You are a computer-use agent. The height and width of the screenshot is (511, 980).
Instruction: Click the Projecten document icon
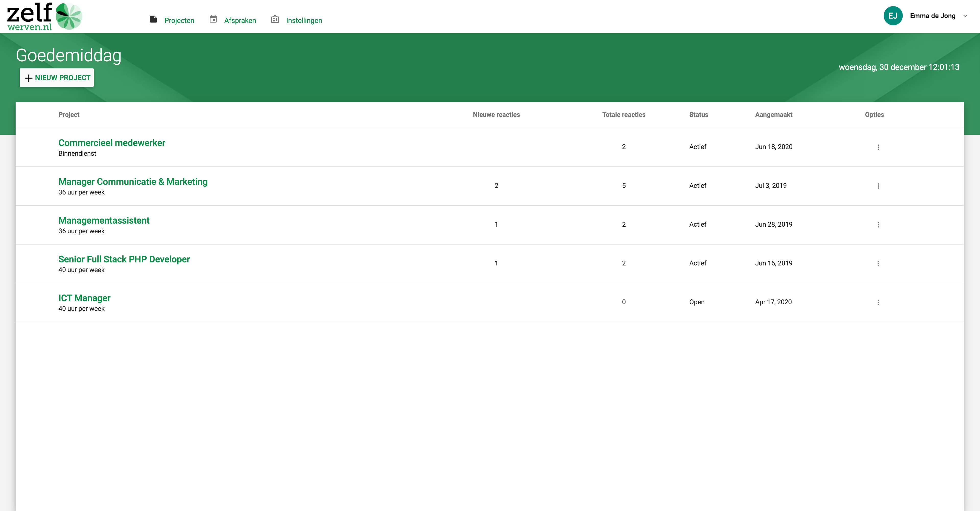[x=153, y=19]
